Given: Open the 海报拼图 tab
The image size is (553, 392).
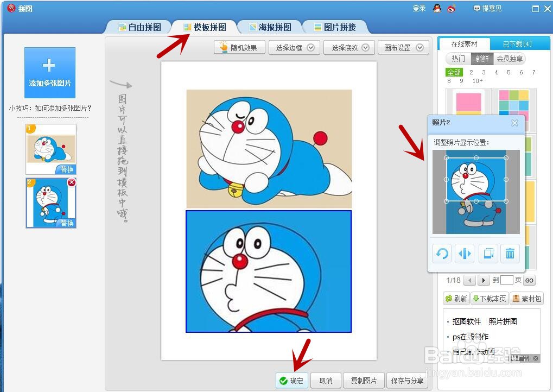Looking at the screenshot, I should tap(270, 27).
